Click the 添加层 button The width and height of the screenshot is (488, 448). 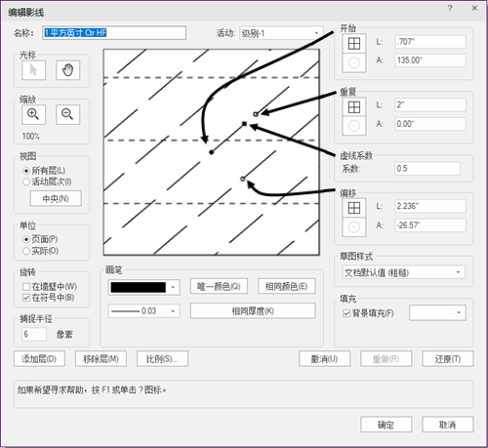point(39,359)
